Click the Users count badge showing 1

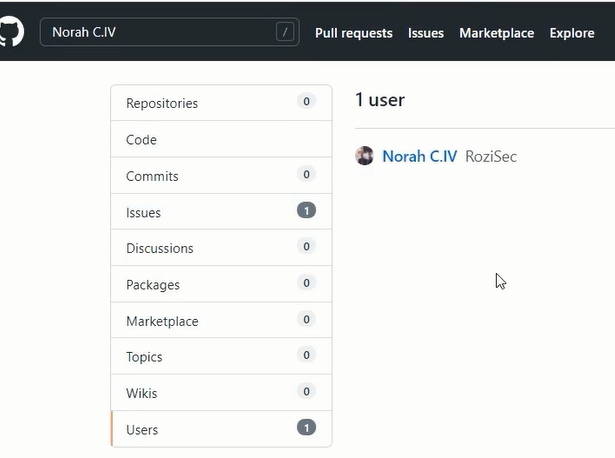(x=306, y=427)
